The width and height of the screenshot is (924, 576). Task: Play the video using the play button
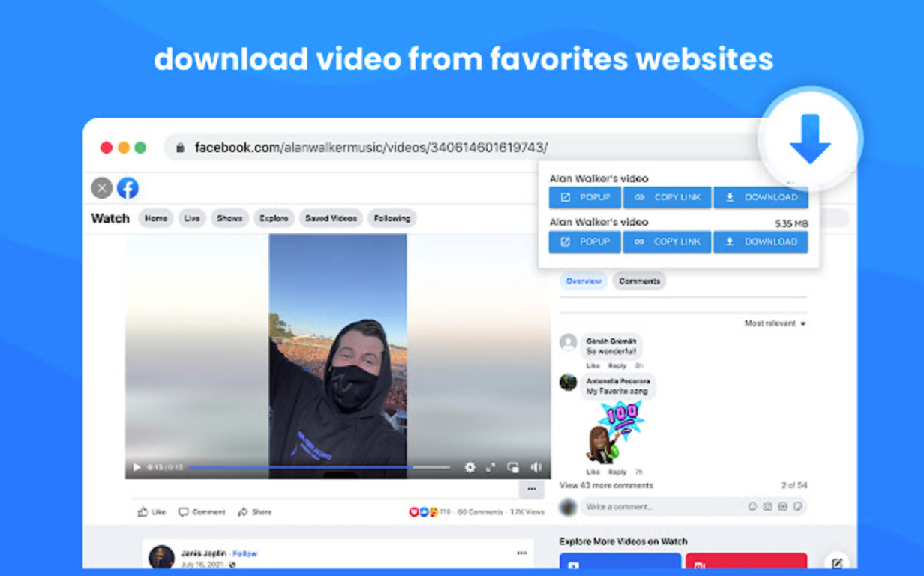point(136,467)
